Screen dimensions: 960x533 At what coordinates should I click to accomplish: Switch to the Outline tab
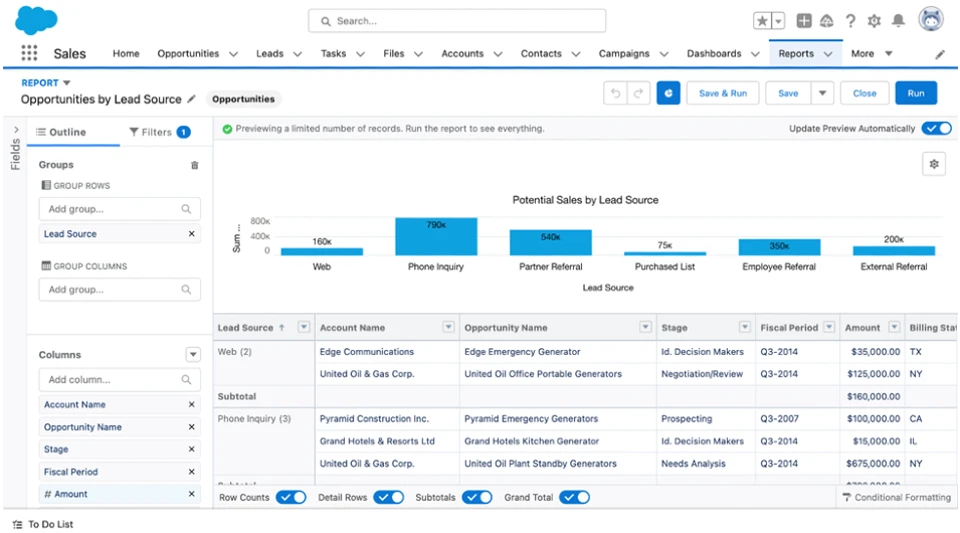61,132
